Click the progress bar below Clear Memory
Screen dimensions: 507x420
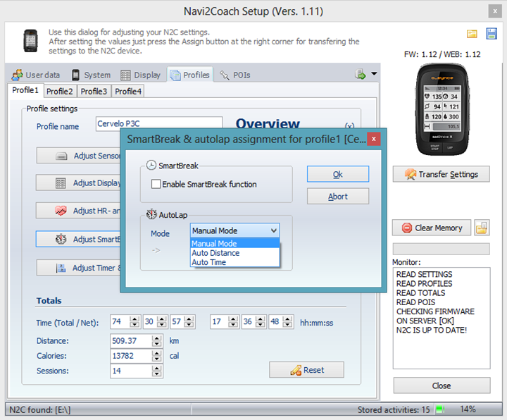442,249
